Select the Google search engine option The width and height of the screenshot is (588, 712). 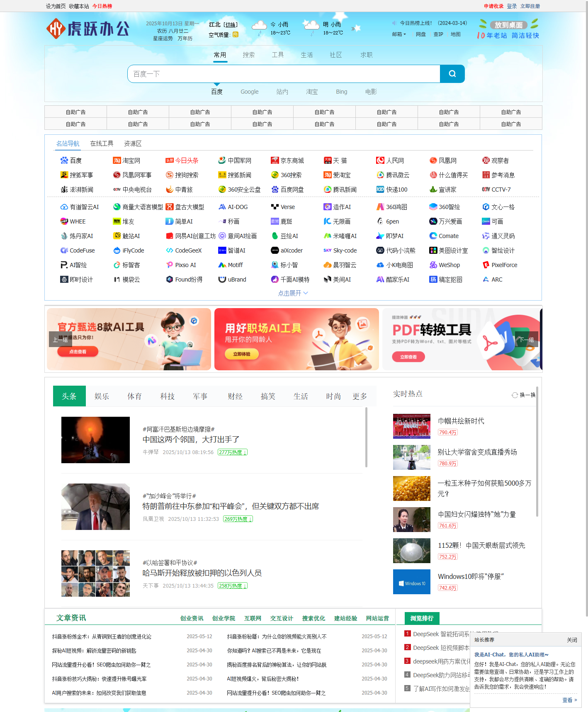[x=249, y=92]
